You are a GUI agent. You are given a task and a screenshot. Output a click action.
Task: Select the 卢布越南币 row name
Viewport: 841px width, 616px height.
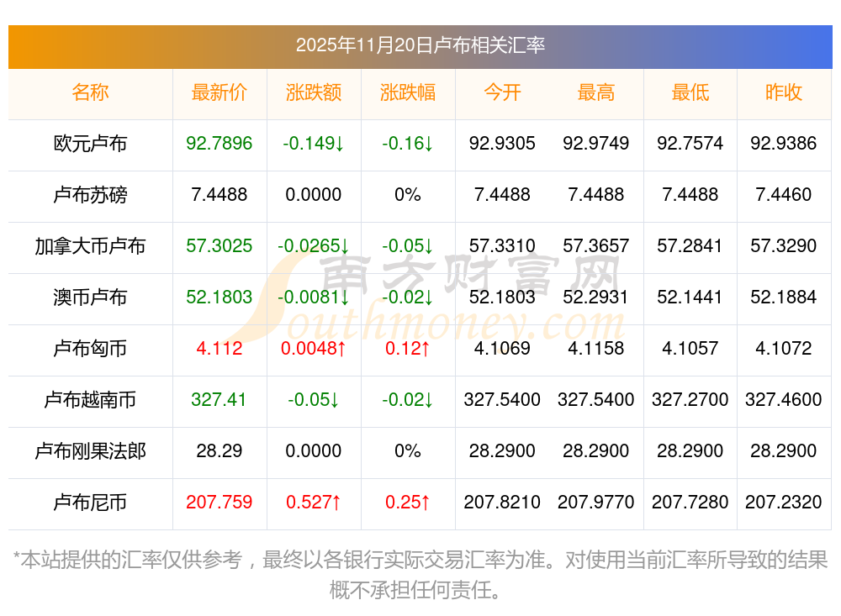coord(90,400)
